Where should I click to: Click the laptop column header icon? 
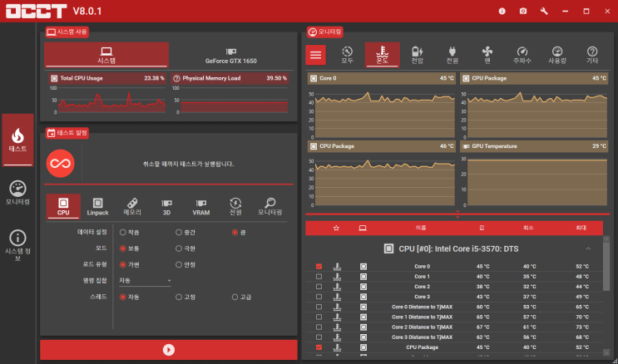pyautogui.click(x=363, y=228)
